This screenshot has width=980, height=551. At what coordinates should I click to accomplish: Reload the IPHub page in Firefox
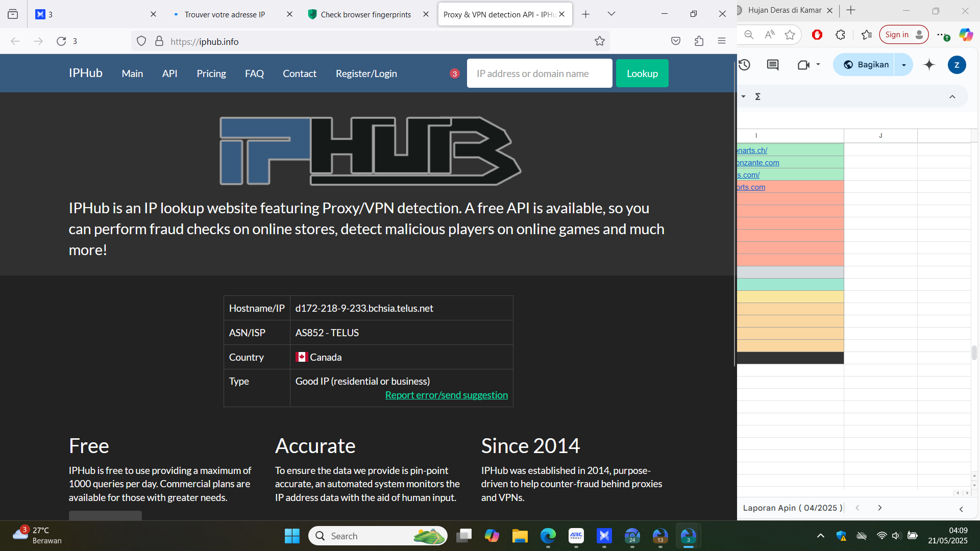pyautogui.click(x=61, y=41)
